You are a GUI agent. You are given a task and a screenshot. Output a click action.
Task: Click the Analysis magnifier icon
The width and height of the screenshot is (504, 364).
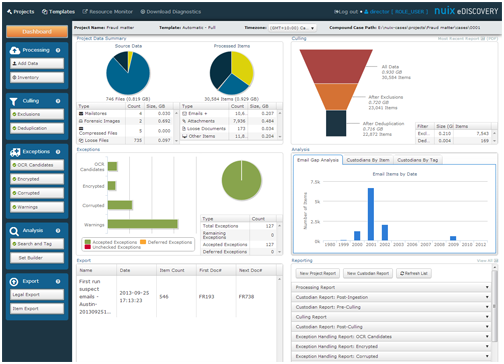point(14,231)
